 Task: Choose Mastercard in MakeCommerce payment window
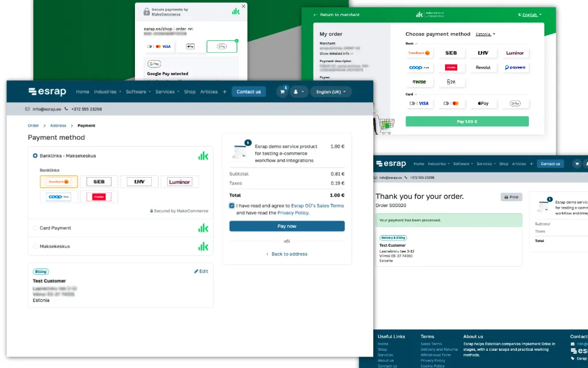tap(451, 103)
